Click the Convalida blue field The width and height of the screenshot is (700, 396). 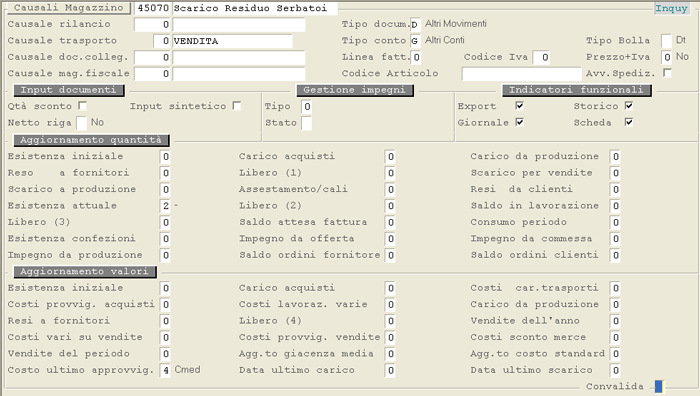[659, 386]
